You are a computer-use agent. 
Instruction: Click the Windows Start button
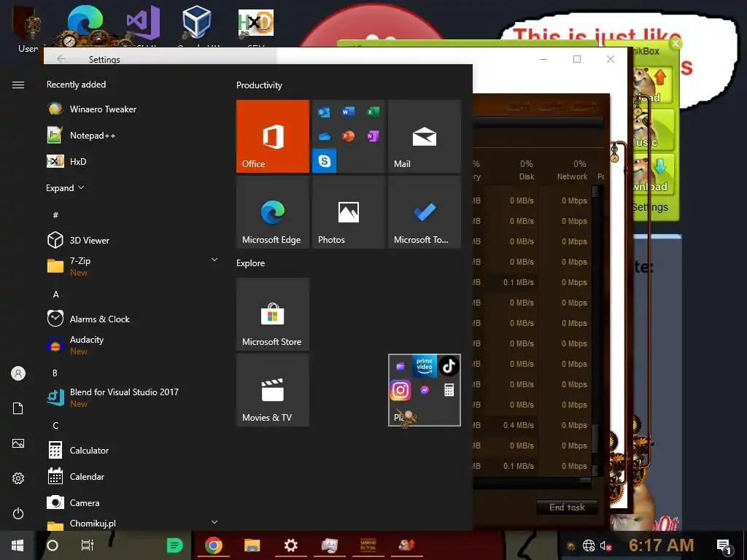click(18, 545)
